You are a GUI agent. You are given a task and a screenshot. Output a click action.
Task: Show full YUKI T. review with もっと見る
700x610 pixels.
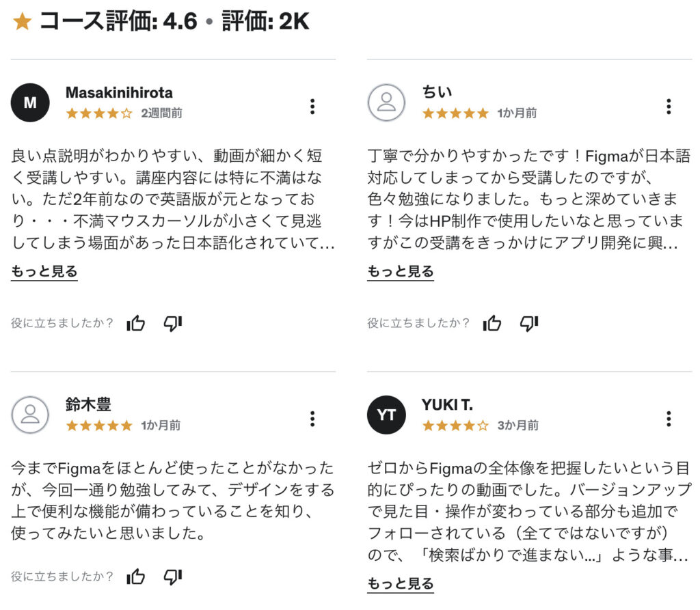pos(401,583)
